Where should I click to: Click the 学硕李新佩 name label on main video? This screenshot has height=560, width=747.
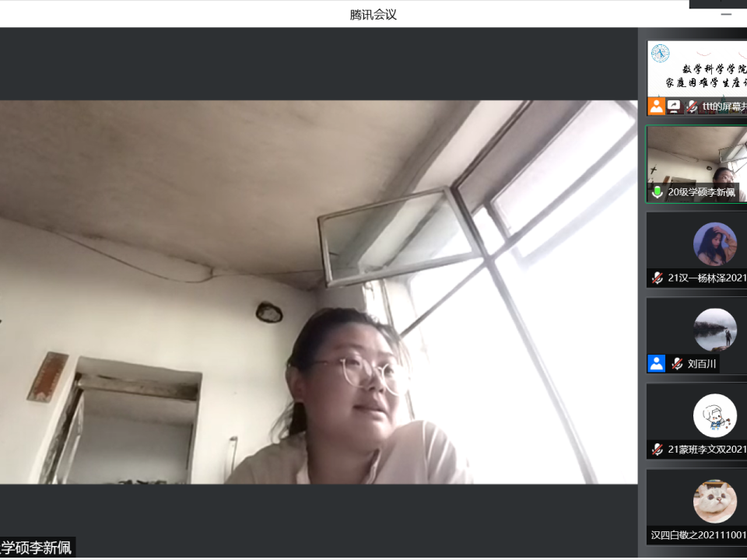[37, 548]
